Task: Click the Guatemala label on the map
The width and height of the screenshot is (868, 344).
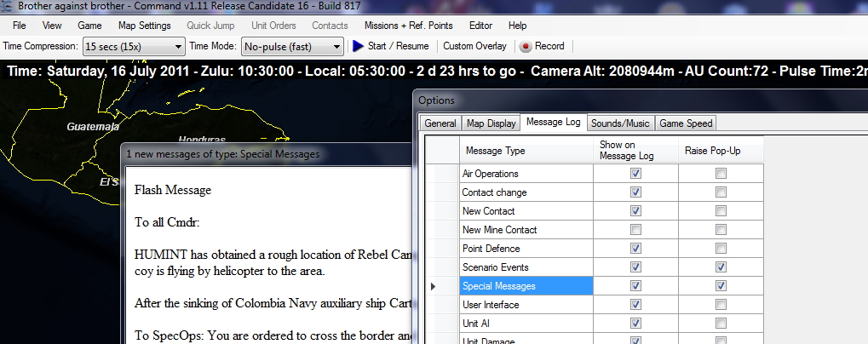Action: coord(93,127)
